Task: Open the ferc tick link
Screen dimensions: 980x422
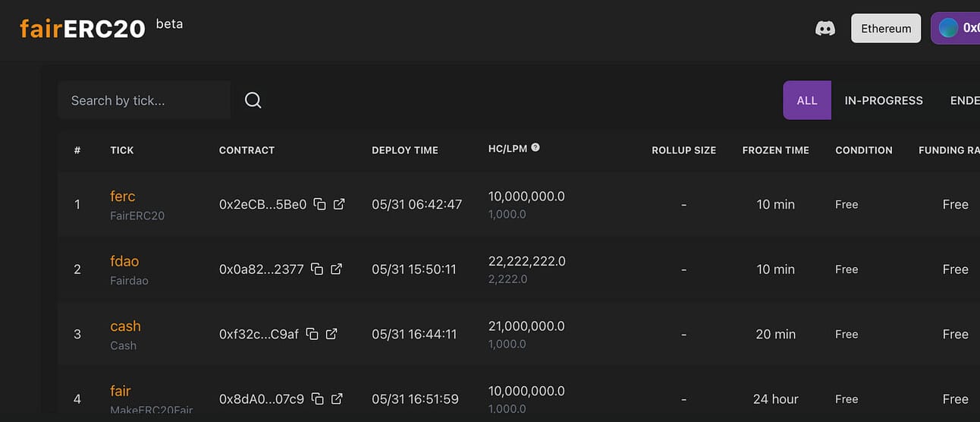Action: (123, 196)
